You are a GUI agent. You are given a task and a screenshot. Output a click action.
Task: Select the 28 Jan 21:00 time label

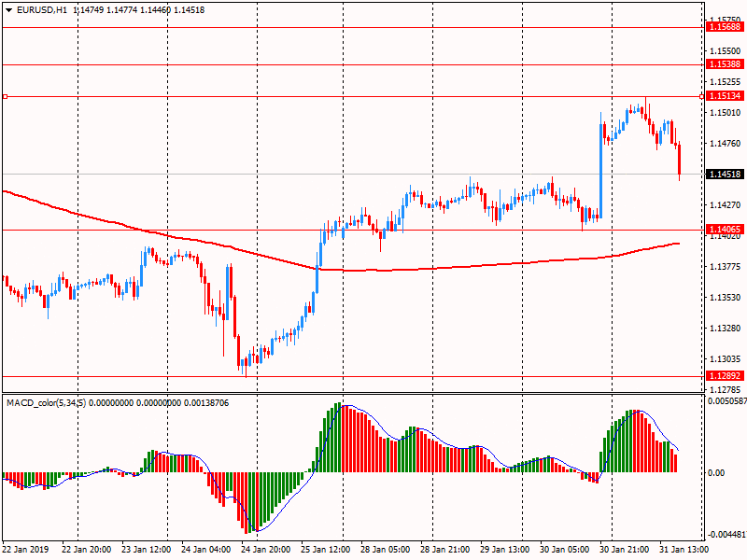click(x=445, y=549)
